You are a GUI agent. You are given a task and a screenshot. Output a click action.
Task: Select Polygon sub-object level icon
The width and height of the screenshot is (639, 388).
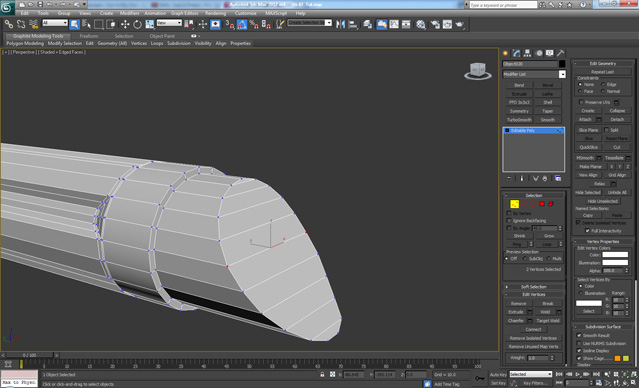click(x=542, y=204)
